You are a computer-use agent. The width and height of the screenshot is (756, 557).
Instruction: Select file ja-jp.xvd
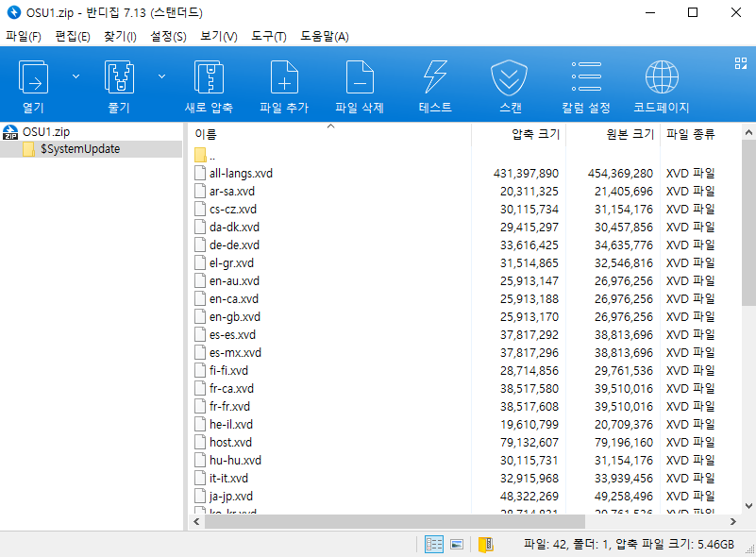pos(231,497)
